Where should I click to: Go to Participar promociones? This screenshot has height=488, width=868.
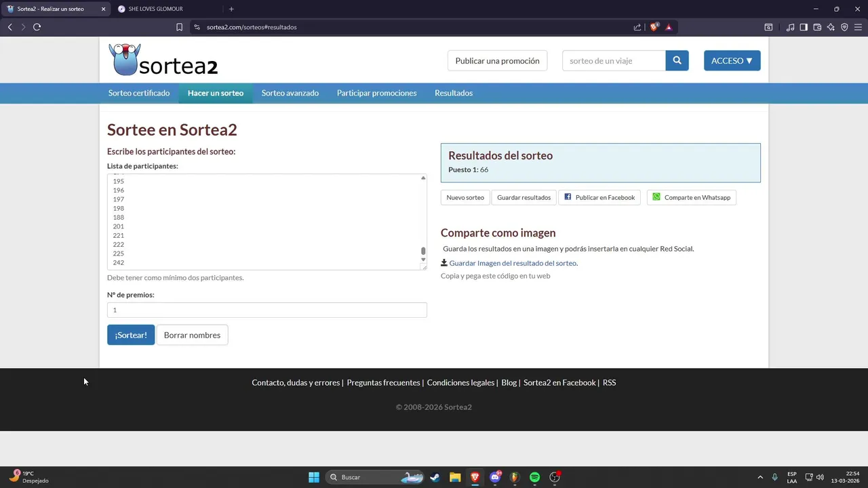376,93
